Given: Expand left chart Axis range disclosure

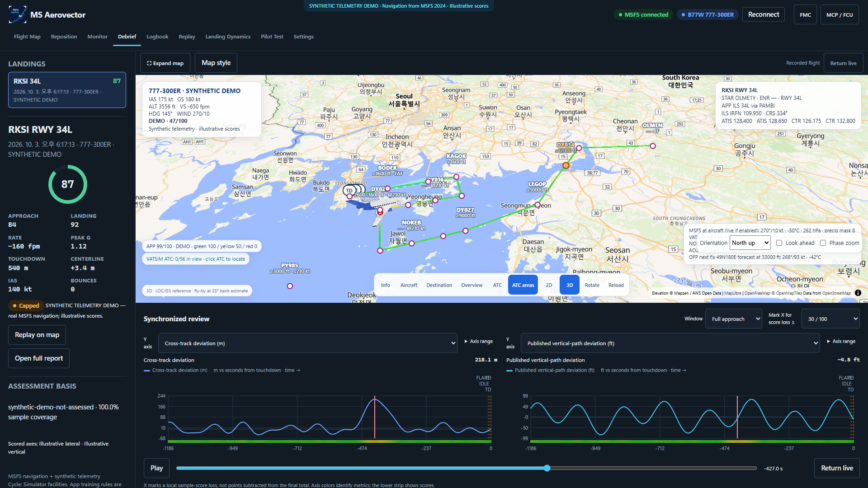Looking at the screenshot, I should (478, 341).
